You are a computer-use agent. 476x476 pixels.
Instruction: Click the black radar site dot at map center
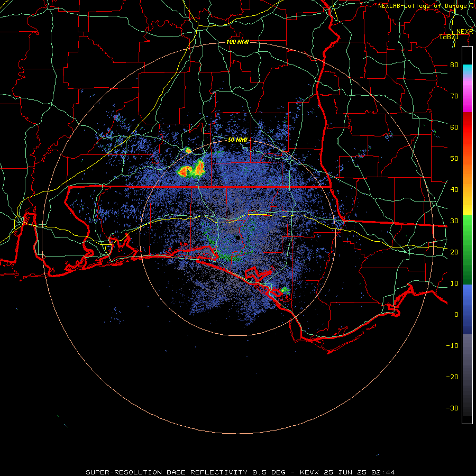point(237,237)
